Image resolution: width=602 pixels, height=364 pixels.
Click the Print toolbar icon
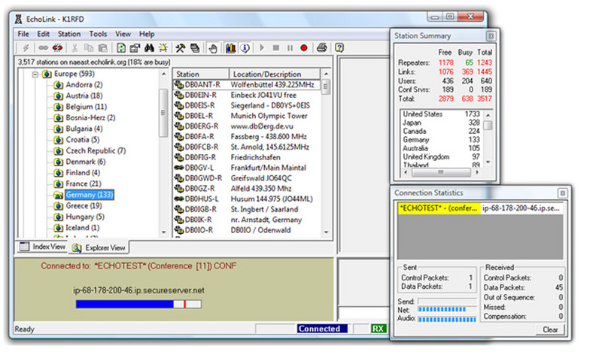322,48
